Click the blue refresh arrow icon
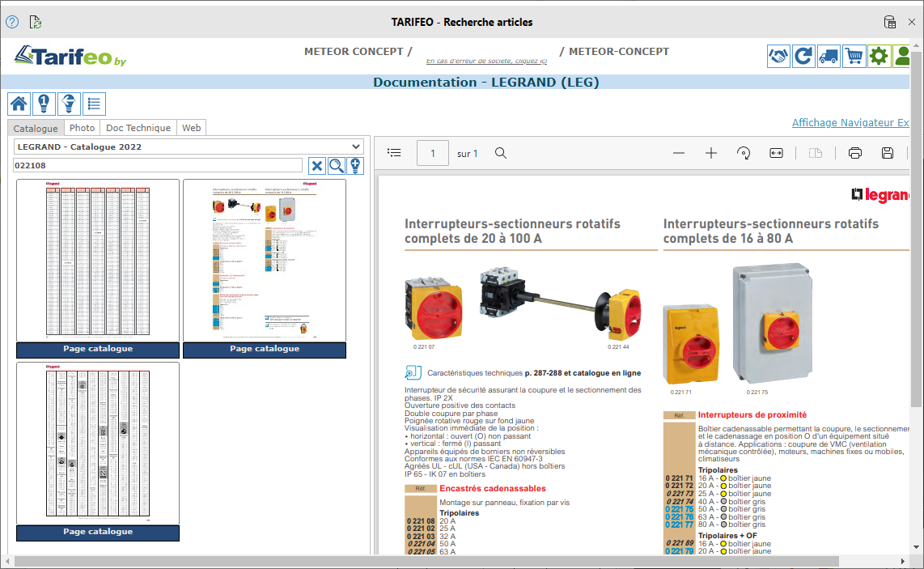 (x=803, y=57)
